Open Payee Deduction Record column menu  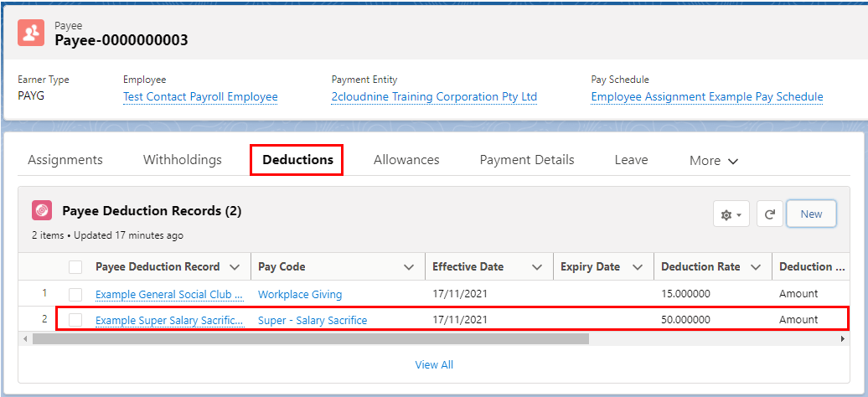tap(234, 267)
